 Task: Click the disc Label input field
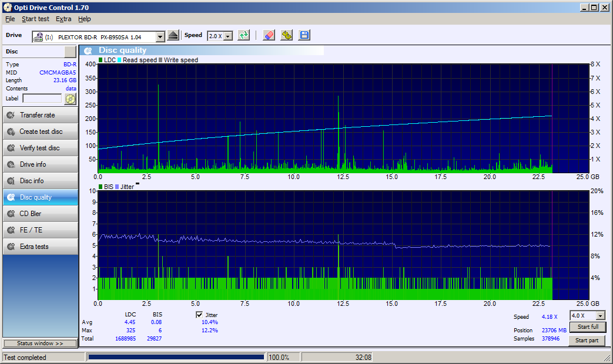point(42,99)
